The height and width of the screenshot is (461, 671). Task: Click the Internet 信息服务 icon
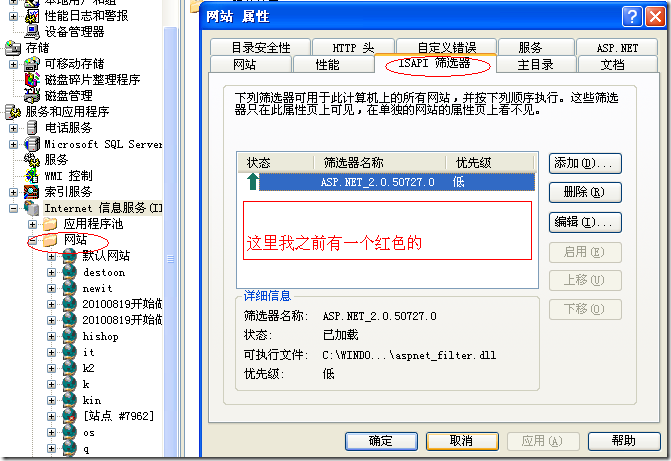(32, 208)
